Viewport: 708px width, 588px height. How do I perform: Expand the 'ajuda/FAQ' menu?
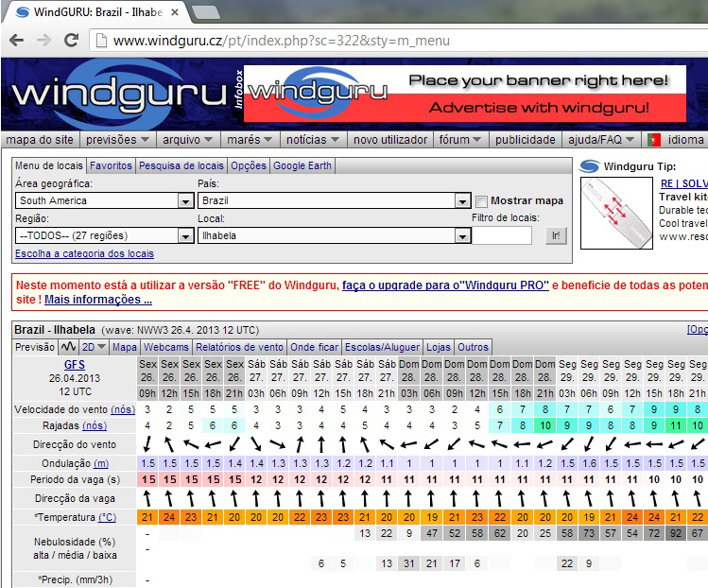(x=601, y=140)
